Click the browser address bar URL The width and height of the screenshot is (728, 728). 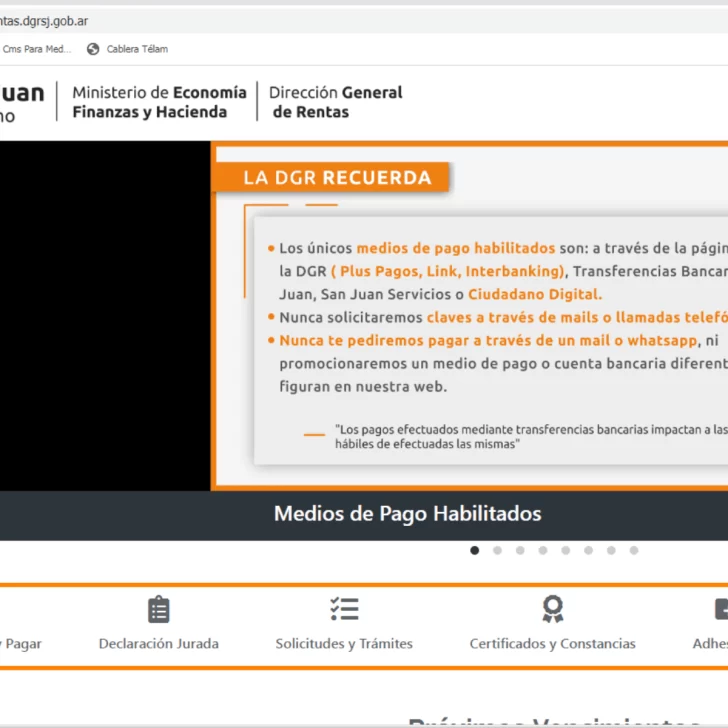point(44,21)
